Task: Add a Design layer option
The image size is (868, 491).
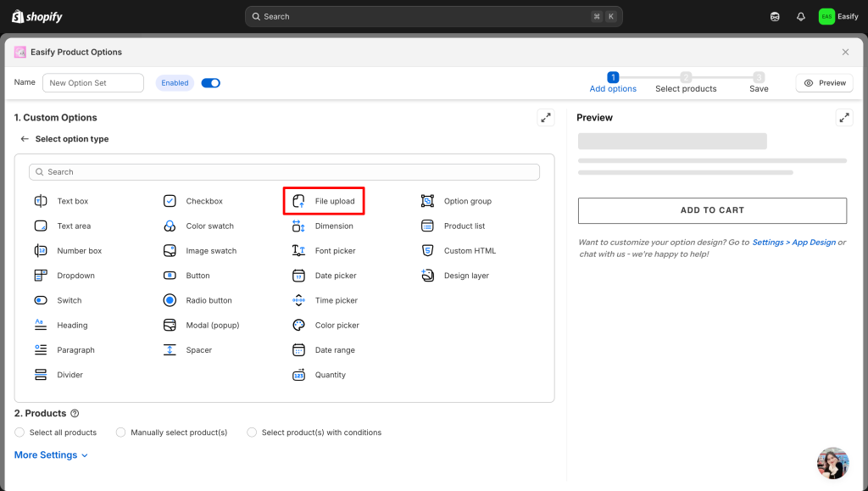Action: pyautogui.click(x=465, y=276)
